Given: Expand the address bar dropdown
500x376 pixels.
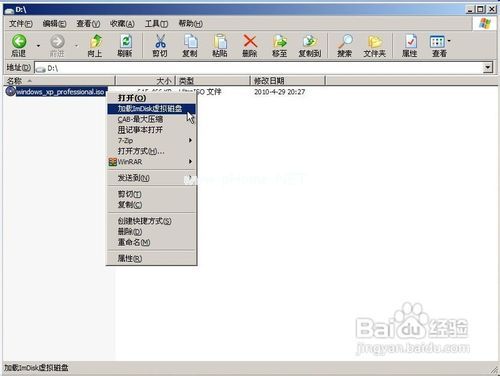Looking at the screenshot, I should (488, 68).
